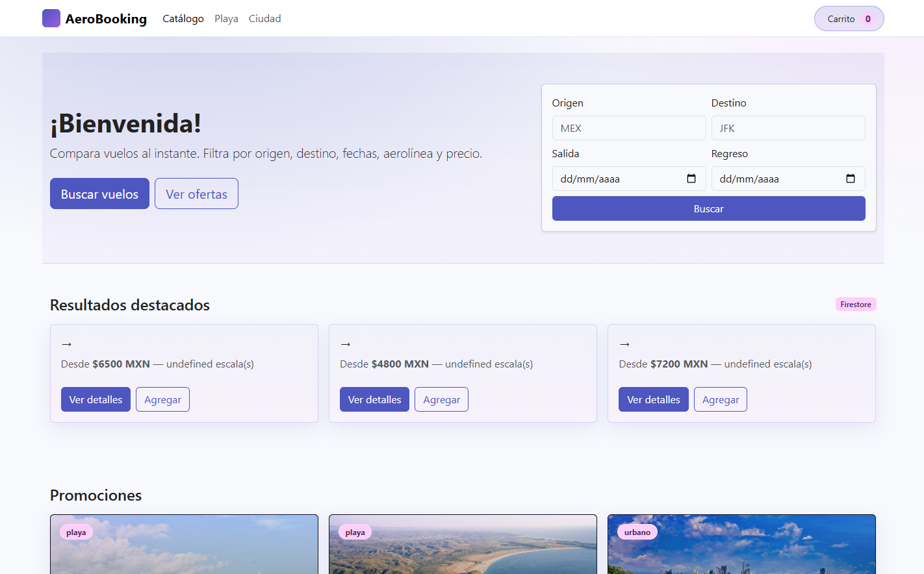Open the Salida date calendar picker icon
Screen dimensions: 924x574
tap(691, 179)
